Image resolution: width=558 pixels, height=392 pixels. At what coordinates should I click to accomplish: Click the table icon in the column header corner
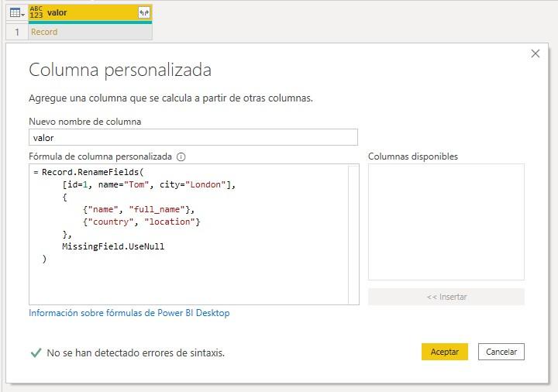(15, 13)
